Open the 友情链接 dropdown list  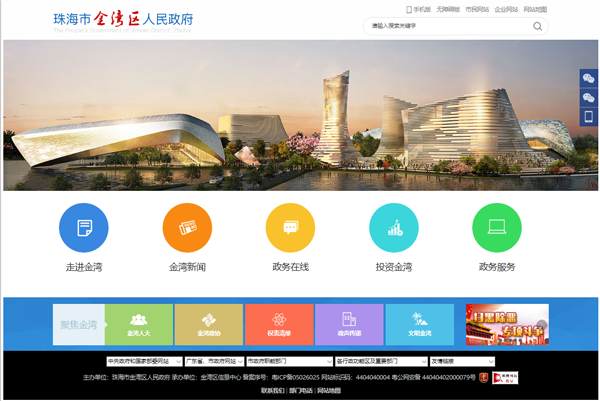click(x=462, y=361)
